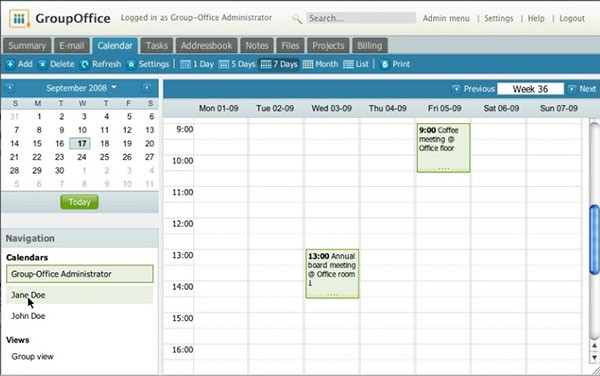The width and height of the screenshot is (600, 376).
Task: Open the Summary tab
Action: (27, 46)
